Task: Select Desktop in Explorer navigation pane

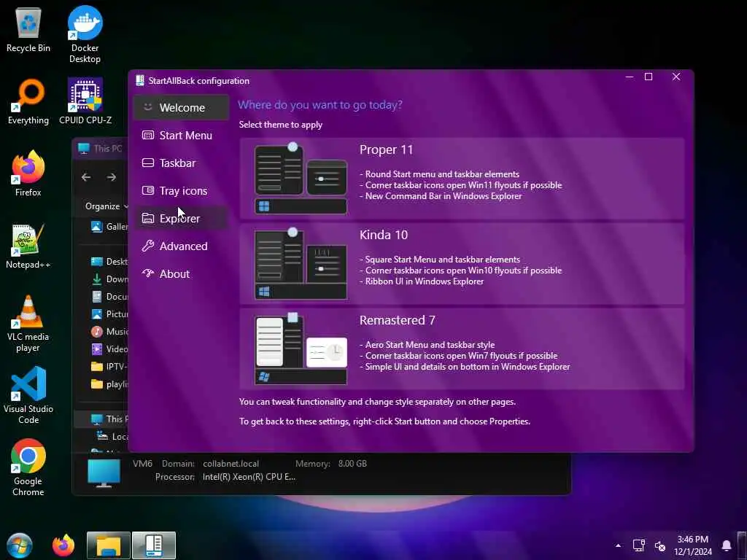Action: tap(109, 262)
